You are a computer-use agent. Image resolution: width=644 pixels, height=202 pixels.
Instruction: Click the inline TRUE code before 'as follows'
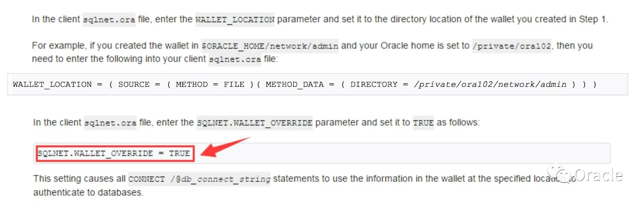tap(423, 123)
